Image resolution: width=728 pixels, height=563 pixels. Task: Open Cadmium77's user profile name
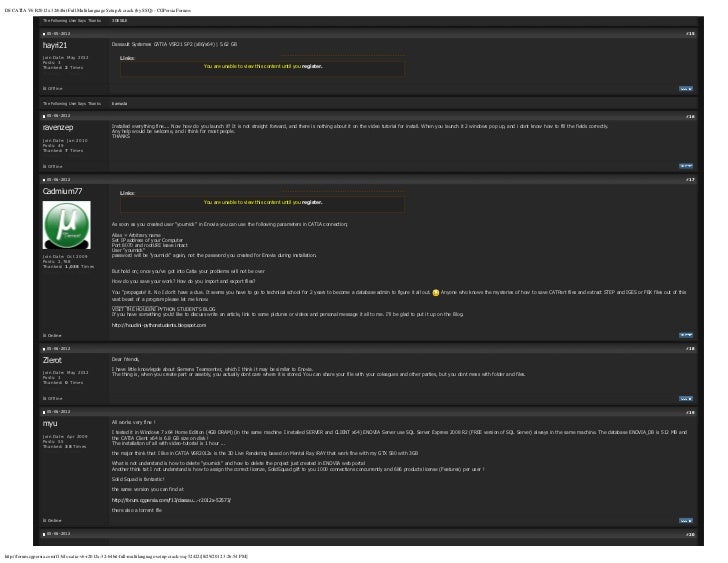click(x=62, y=191)
